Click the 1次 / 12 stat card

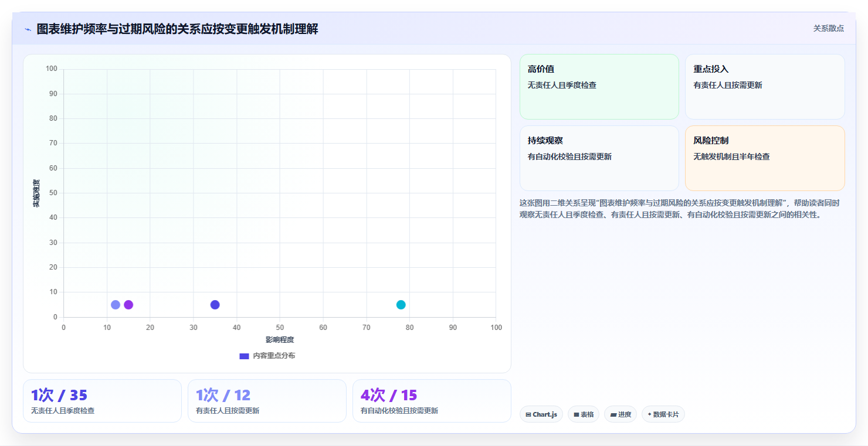pyautogui.click(x=267, y=401)
